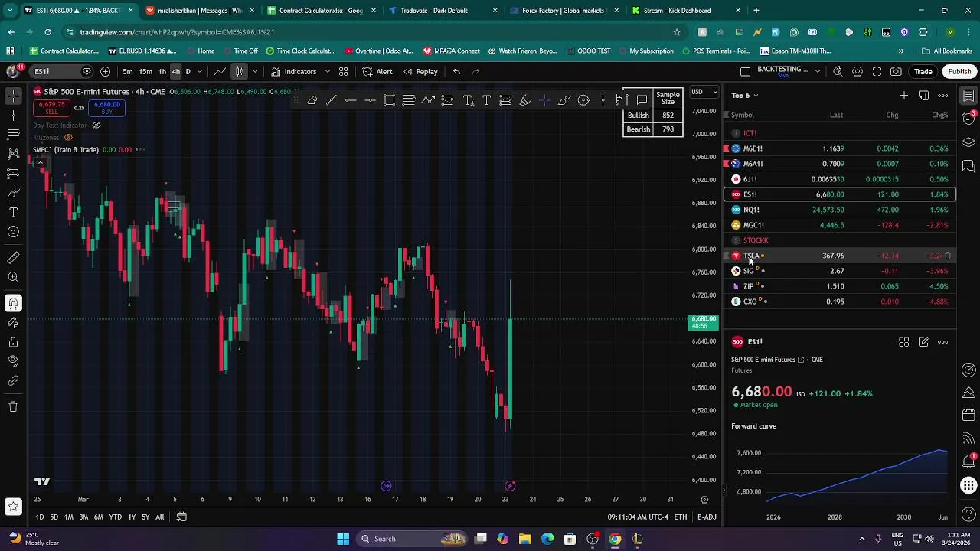
Task: Start bar Replay from top toolbar
Action: click(x=420, y=71)
